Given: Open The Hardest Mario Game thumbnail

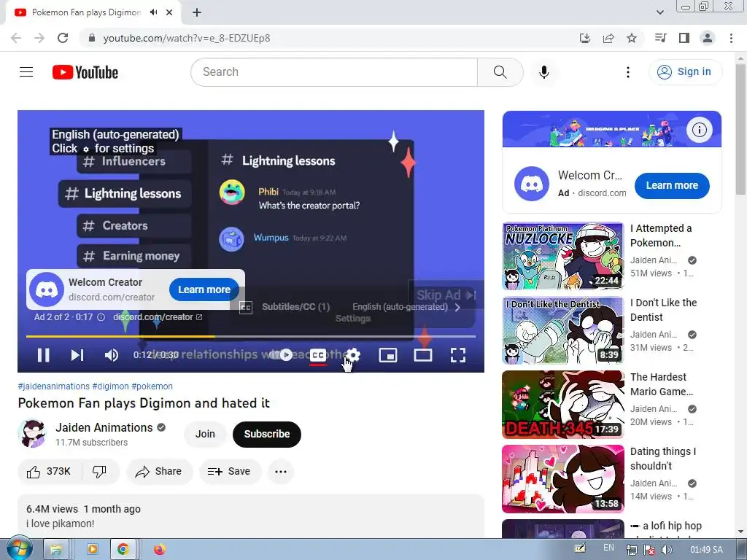Looking at the screenshot, I should pos(562,405).
